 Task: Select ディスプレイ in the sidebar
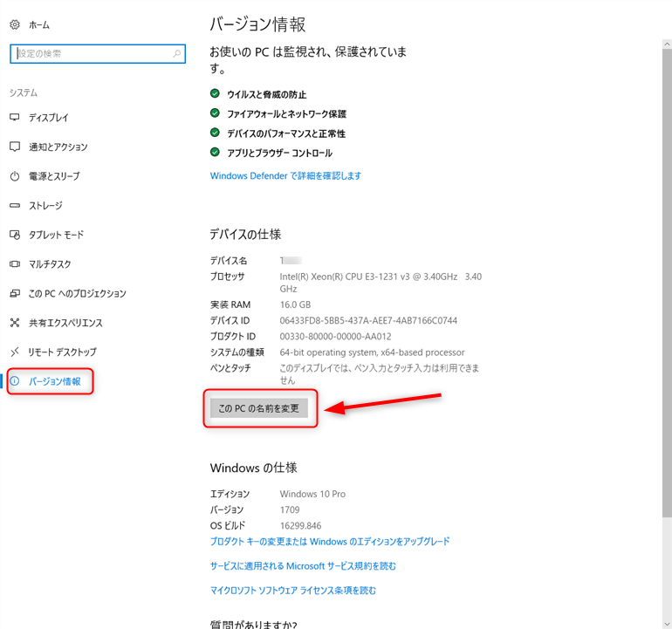(x=48, y=118)
